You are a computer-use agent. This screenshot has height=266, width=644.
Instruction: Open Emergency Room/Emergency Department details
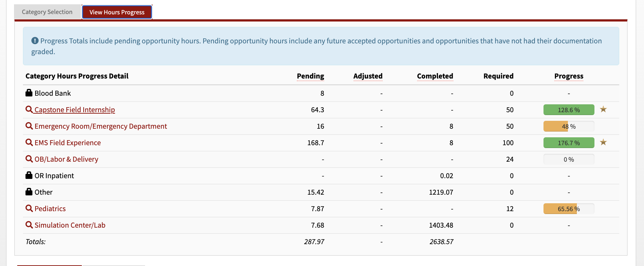point(101,126)
